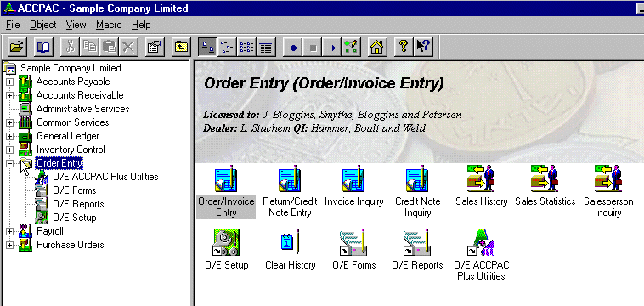Screen dimensions: 644x306
Task: Start macro recording with the dot button
Action: tap(293, 47)
